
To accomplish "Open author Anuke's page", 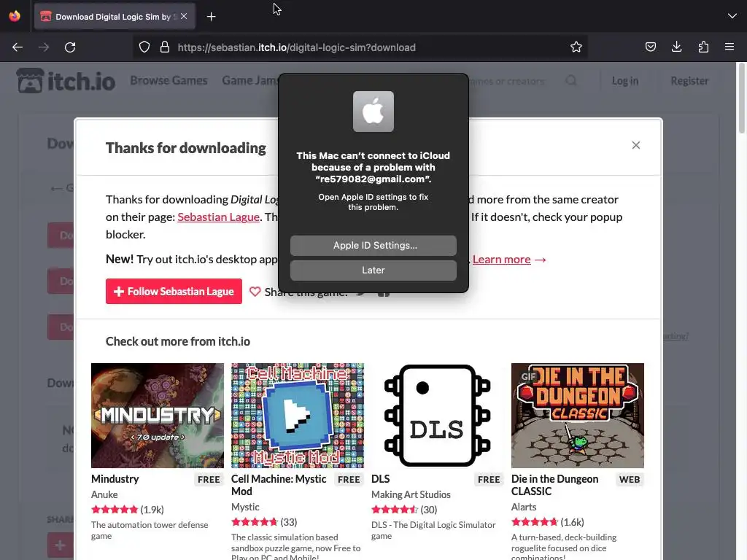I will [104, 495].
